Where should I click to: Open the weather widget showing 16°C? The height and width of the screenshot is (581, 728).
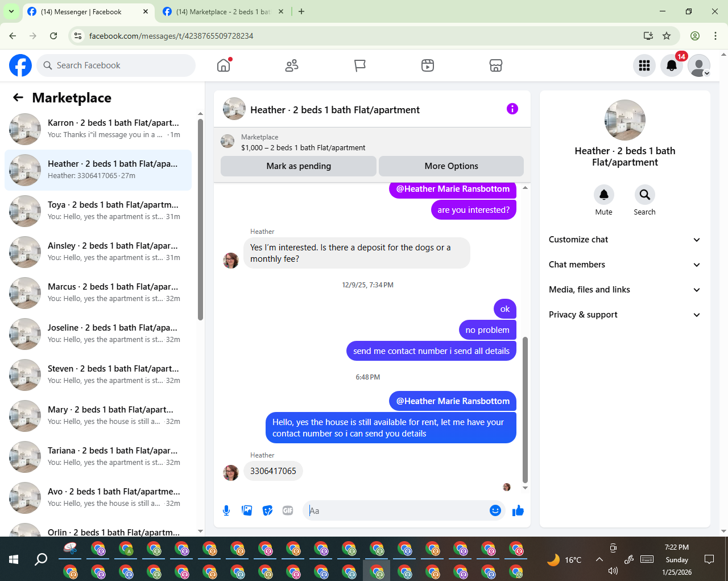pyautogui.click(x=564, y=559)
